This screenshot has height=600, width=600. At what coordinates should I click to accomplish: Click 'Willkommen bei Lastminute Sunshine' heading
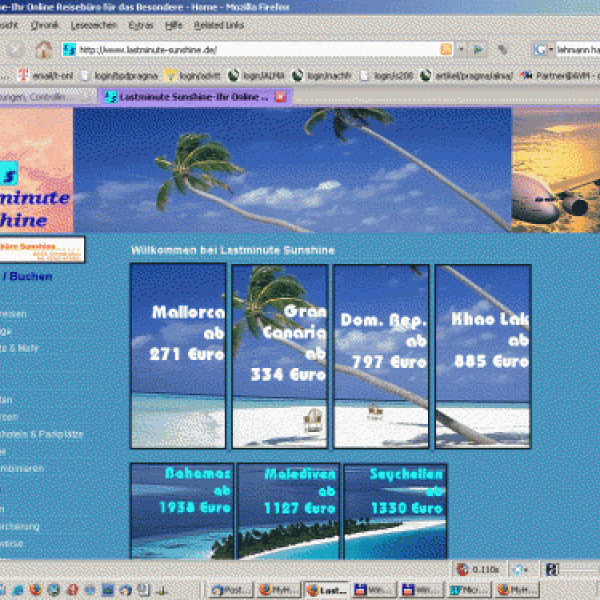point(233,250)
